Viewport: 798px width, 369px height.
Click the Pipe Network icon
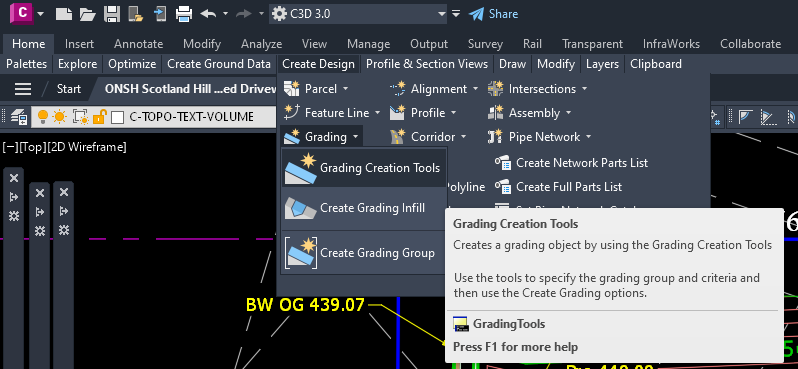pyautogui.click(x=495, y=136)
